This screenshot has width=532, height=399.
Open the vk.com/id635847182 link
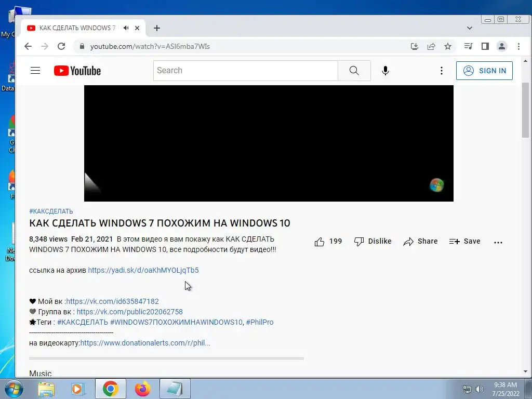[x=112, y=301]
